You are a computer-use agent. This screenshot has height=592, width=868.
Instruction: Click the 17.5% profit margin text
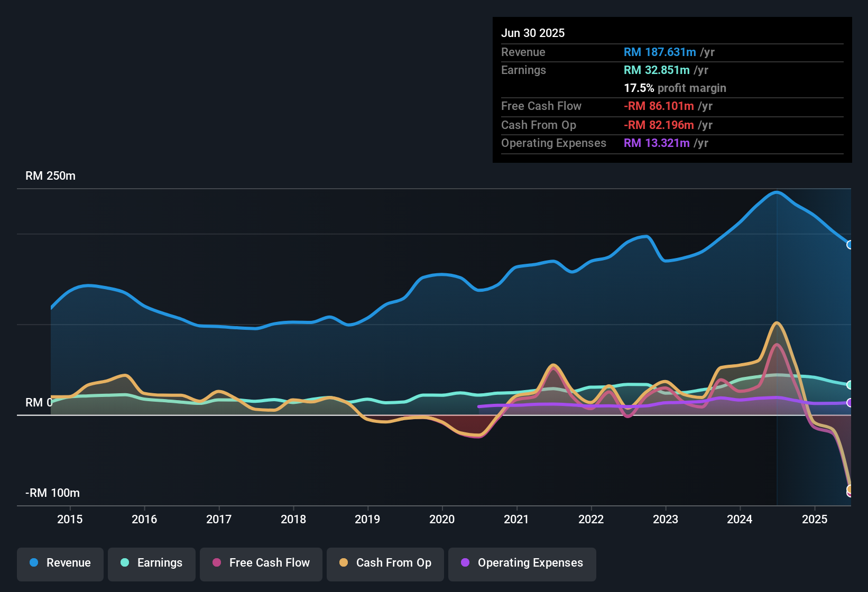[675, 88]
